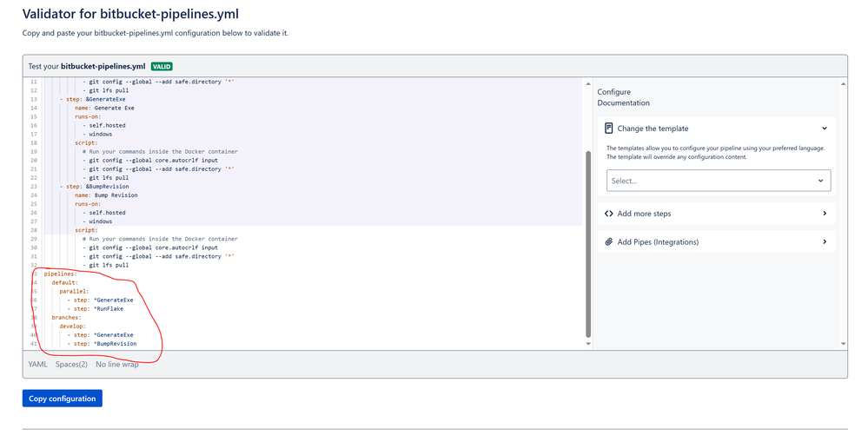The image size is (868, 442).
Task: Click the 'step: &BumpRevision' line
Action: coord(94,187)
